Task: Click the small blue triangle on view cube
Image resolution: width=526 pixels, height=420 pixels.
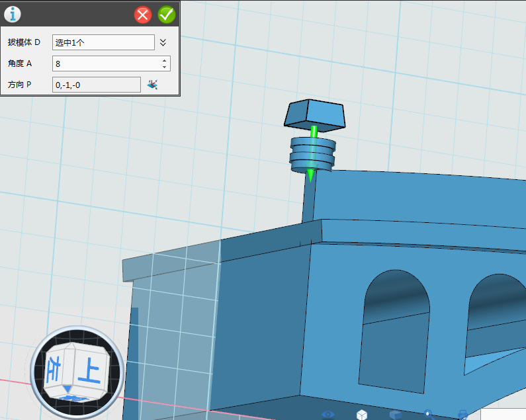Action: click(67, 388)
